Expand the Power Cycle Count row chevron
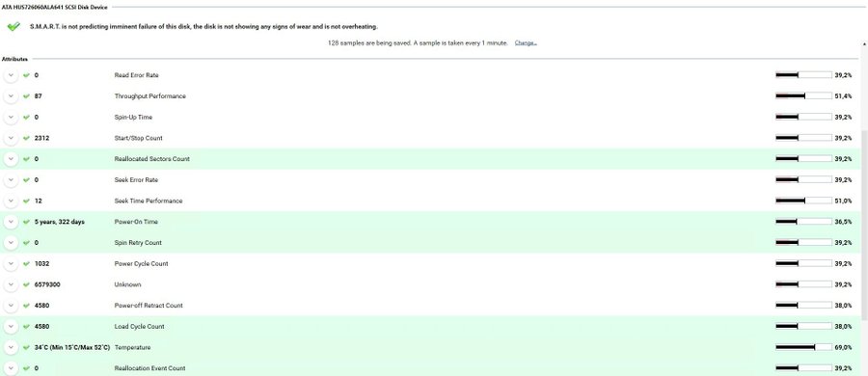Screen dimensions: 868x376 [11, 263]
